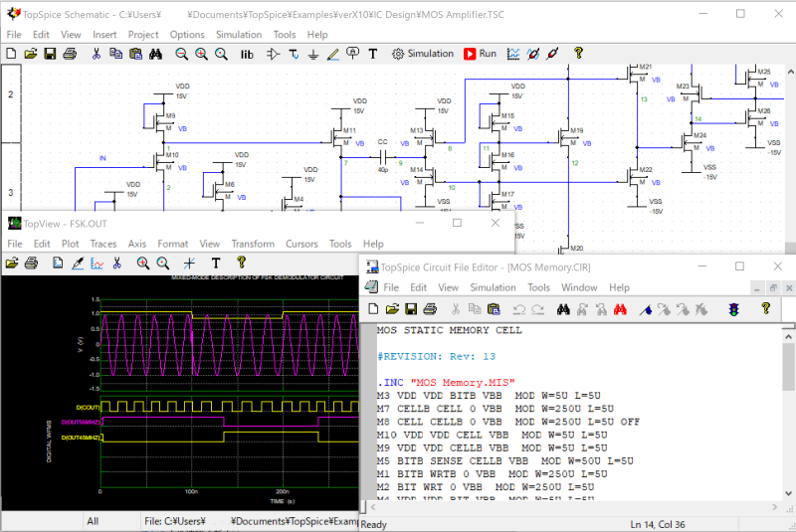This screenshot has width=796, height=532.
Task: Click the text 'T' icon in TopView toolbar
Action: tap(216, 264)
